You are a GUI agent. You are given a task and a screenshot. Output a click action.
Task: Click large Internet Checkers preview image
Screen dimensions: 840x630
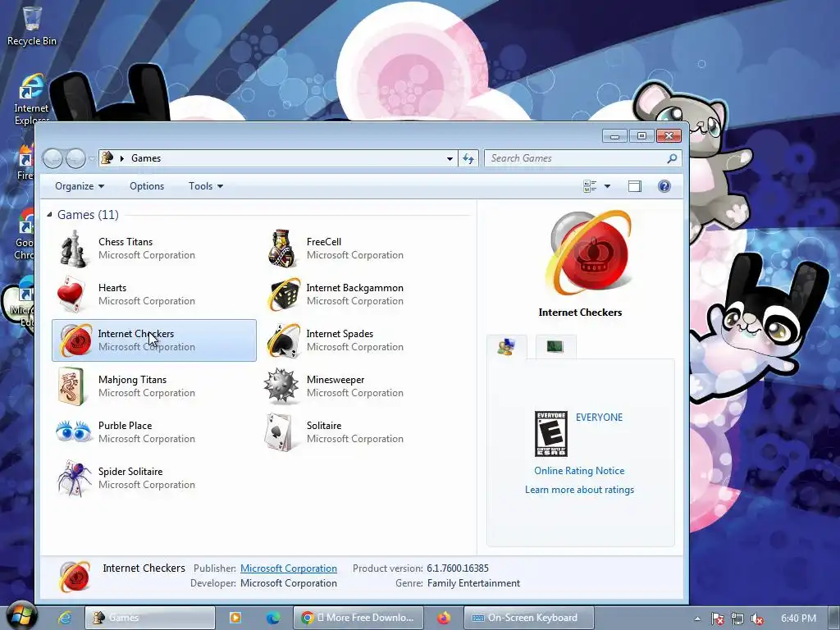coord(589,254)
